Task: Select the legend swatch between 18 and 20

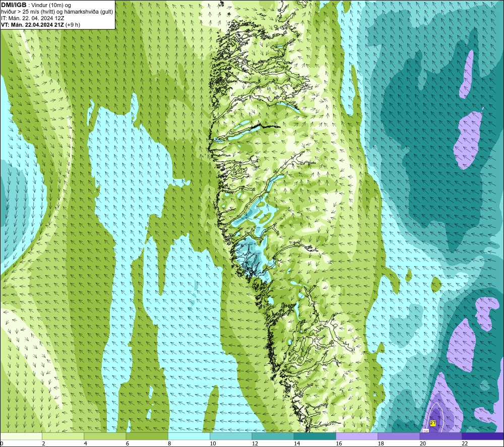Action: coord(399,436)
